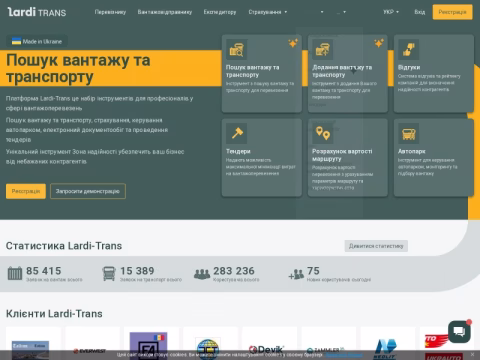The width and height of the screenshot is (480, 360).
Task: Click the Реєстрація button in header
Action: point(452,12)
